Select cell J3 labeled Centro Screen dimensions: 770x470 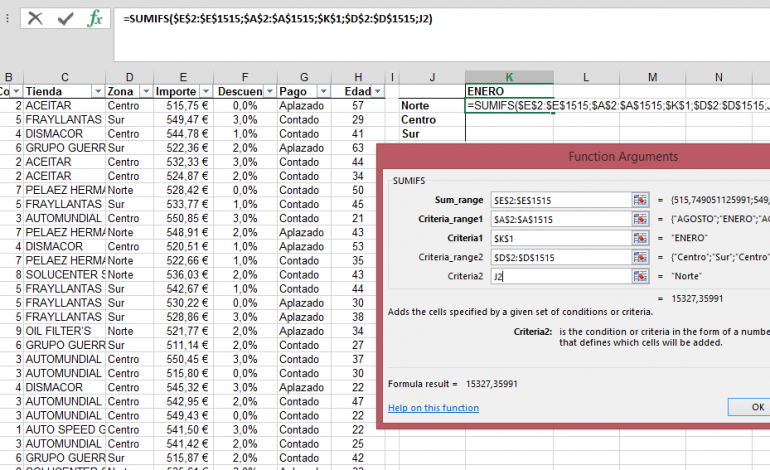432,120
